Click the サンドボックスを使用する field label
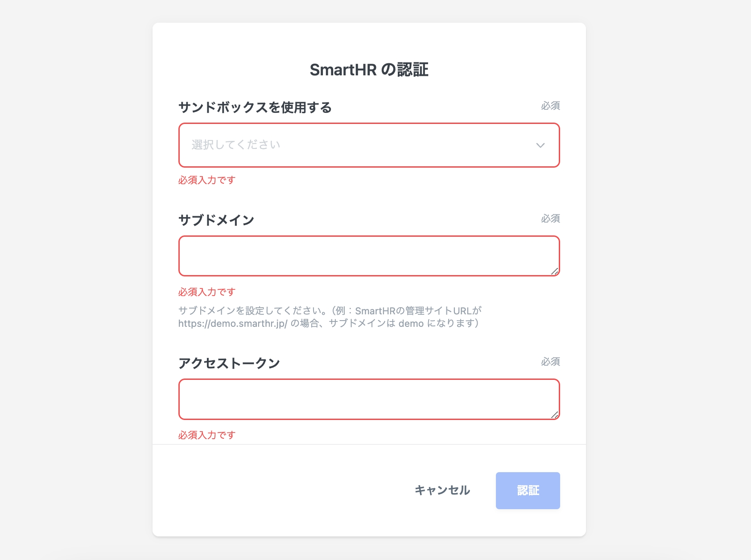This screenshot has width=751, height=560. (x=255, y=107)
